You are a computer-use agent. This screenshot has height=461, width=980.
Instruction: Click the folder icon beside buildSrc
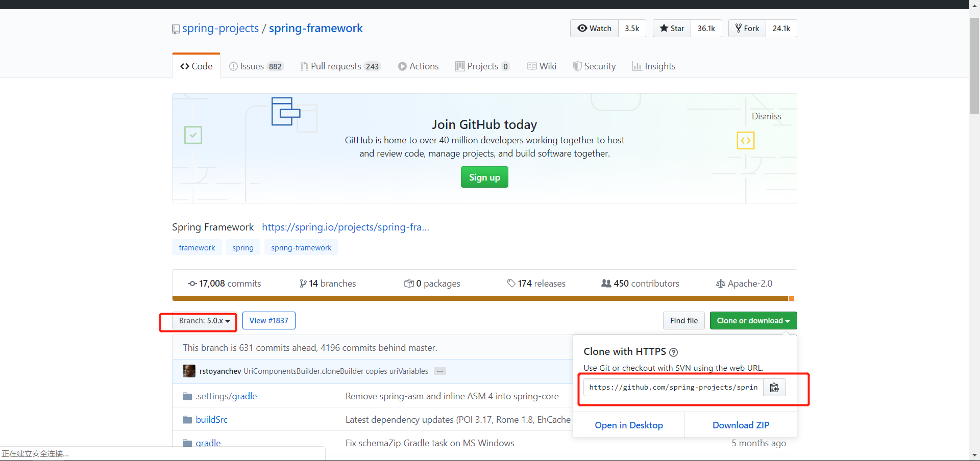click(x=187, y=420)
